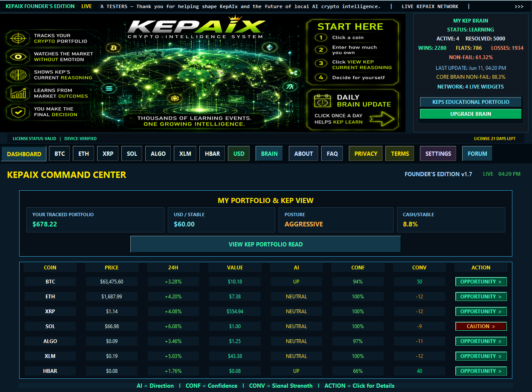Viewport: 532px width, 392px height.
Task: Click OPPORTUNITY button in ETH row
Action: click(481, 297)
